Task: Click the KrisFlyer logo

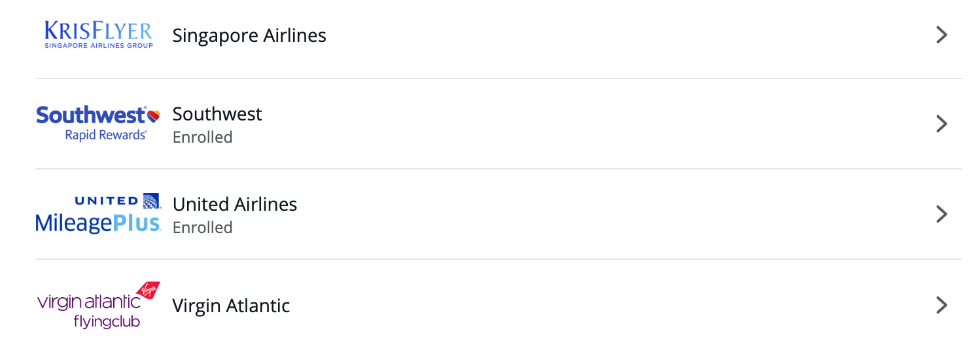Action: (98, 35)
